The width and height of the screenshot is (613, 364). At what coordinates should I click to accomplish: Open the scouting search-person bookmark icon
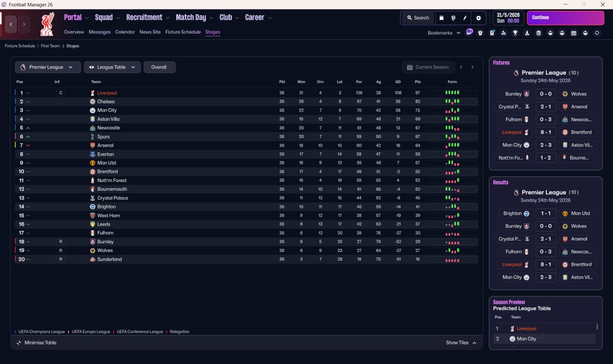[x=503, y=33]
